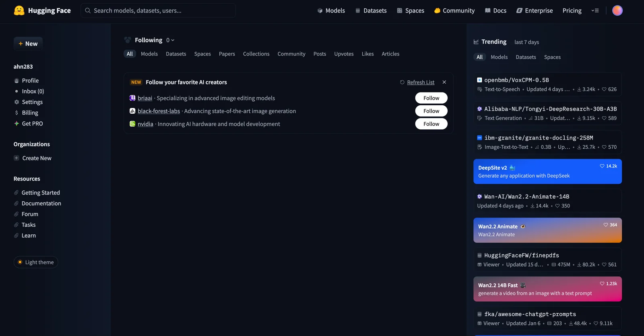
Task: Open the openbmb/VoxCPM-0.5B model
Action: tap(516, 80)
